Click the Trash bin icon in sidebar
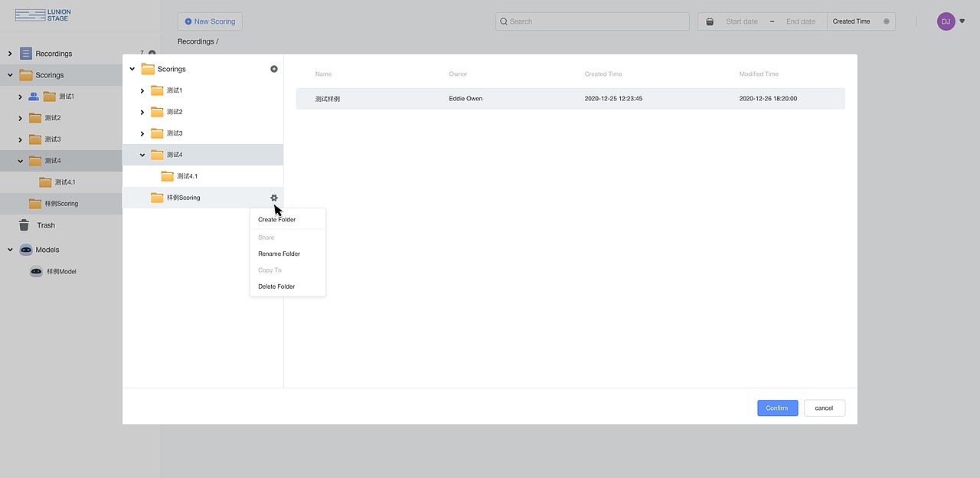This screenshot has height=478, width=980. [x=24, y=225]
